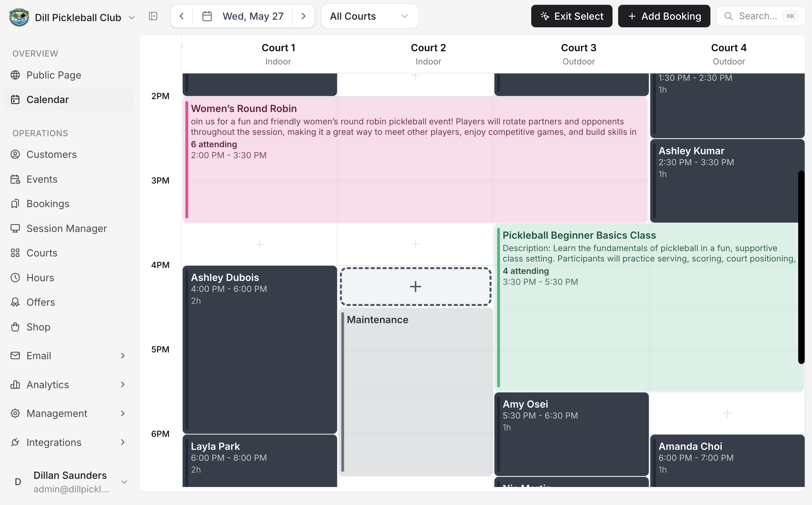Go to Courts section

click(69, 253)
